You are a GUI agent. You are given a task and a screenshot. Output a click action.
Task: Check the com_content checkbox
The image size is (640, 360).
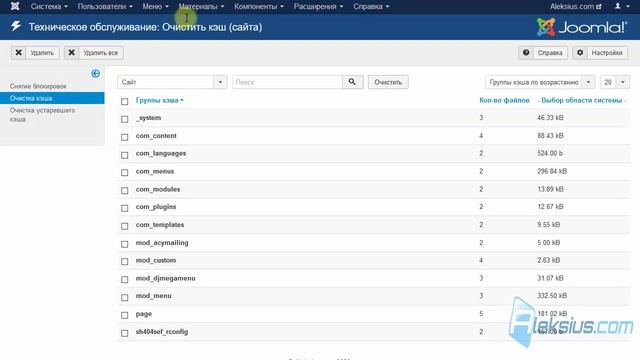pyautogui.click(x=124, y=137)
